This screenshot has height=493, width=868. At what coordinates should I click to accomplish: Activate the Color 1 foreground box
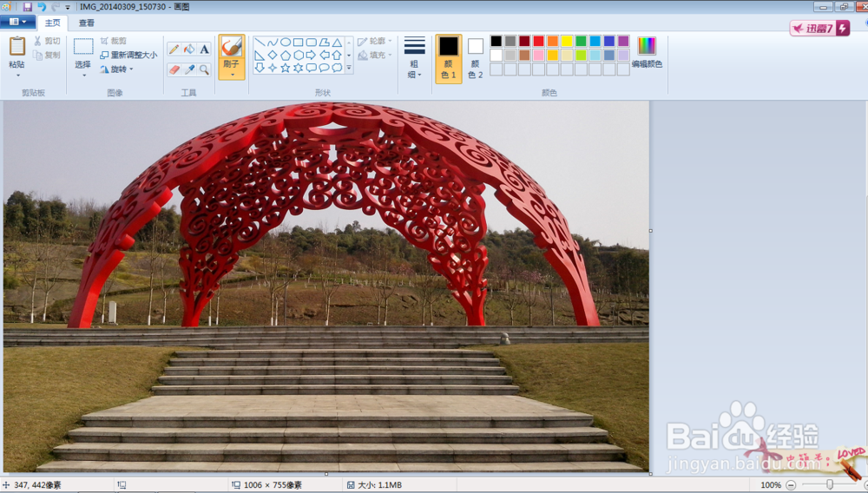(449, 59)
